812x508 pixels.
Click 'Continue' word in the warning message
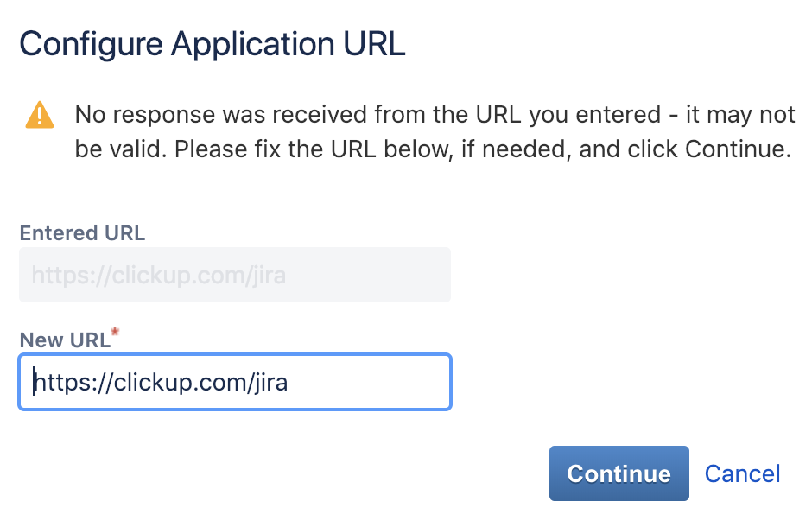pyautogui.click(x=735, y=149)
